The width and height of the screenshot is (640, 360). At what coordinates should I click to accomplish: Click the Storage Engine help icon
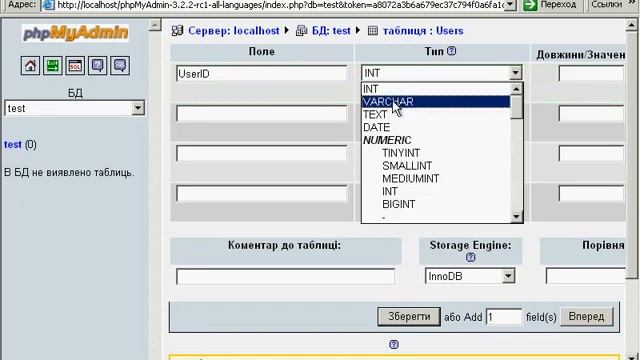(x=471, y=258)
